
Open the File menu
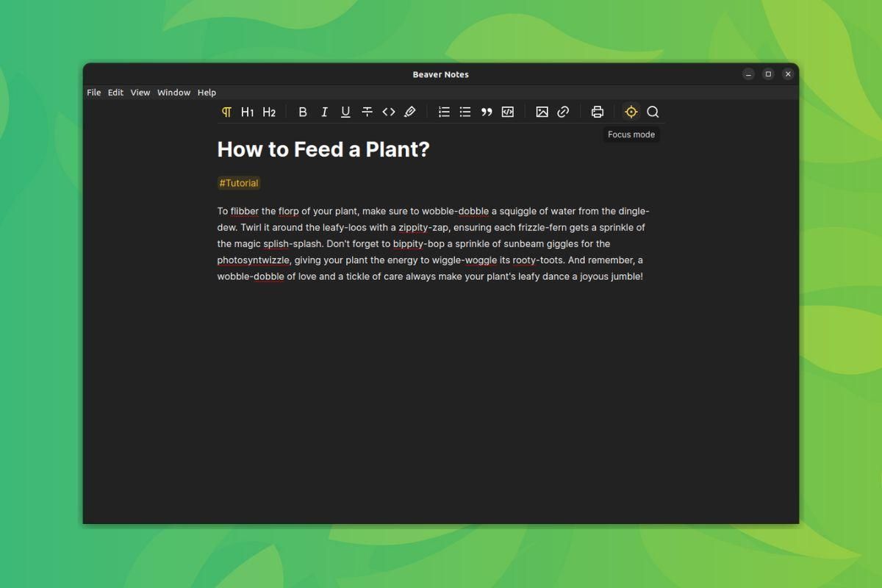coord(93,92)
